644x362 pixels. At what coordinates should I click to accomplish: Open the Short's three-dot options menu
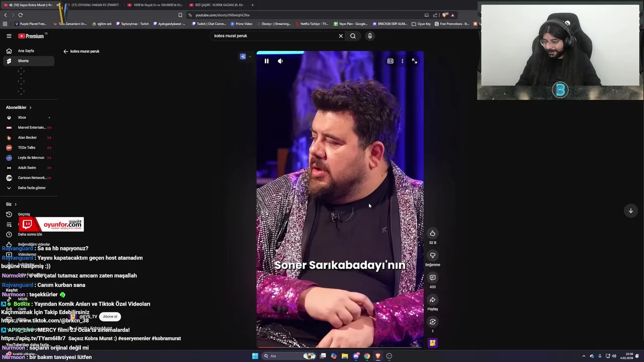[402, 61]
